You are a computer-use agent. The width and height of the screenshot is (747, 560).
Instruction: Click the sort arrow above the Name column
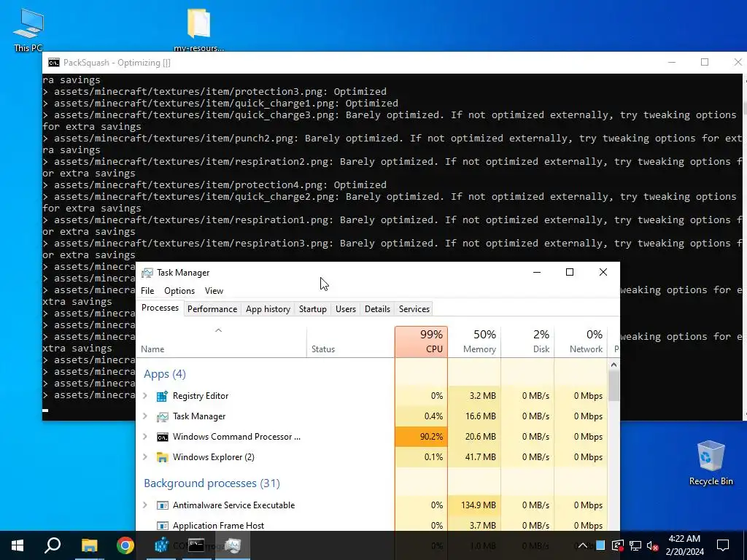coord(218,330)
